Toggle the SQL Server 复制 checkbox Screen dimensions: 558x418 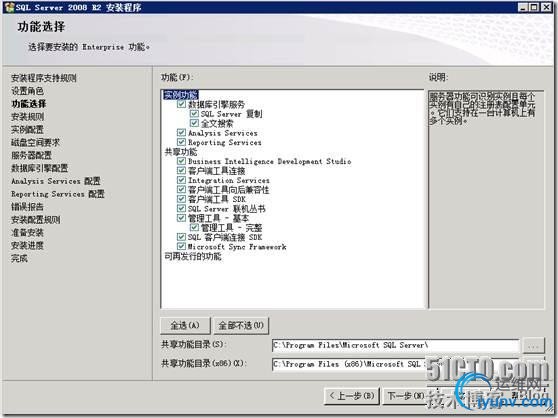[194, 114]
